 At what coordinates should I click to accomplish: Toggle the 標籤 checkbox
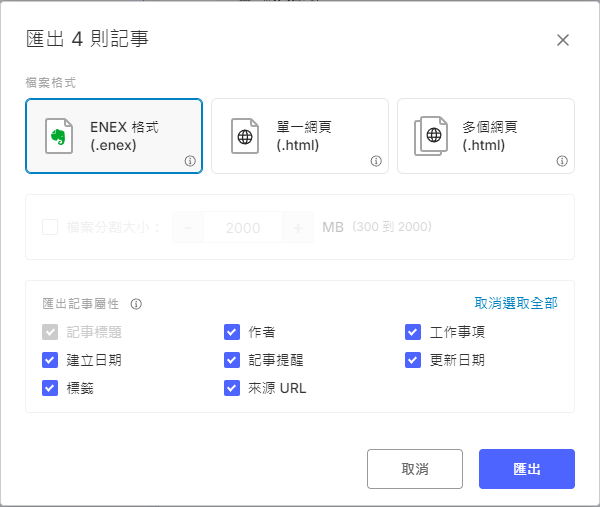50,388
